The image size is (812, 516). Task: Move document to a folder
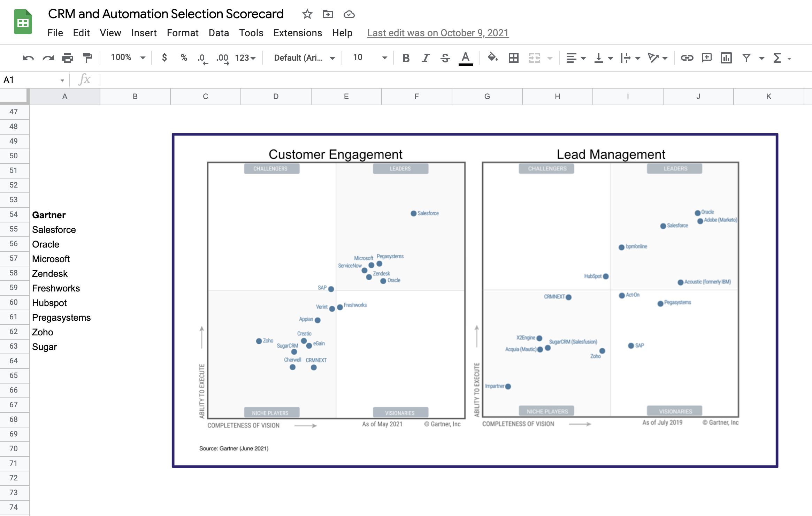tap(328, 14)
